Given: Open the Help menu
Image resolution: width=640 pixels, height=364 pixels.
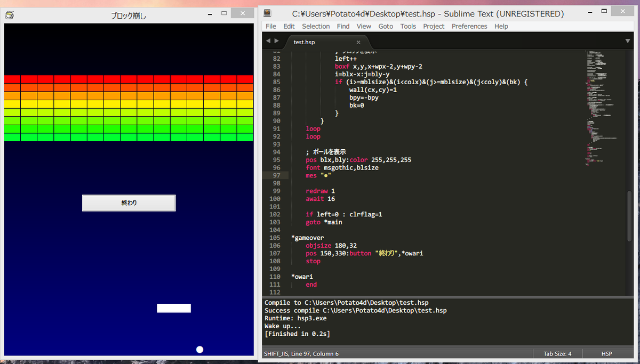Looking at the screenshot, I should point(501,26).
